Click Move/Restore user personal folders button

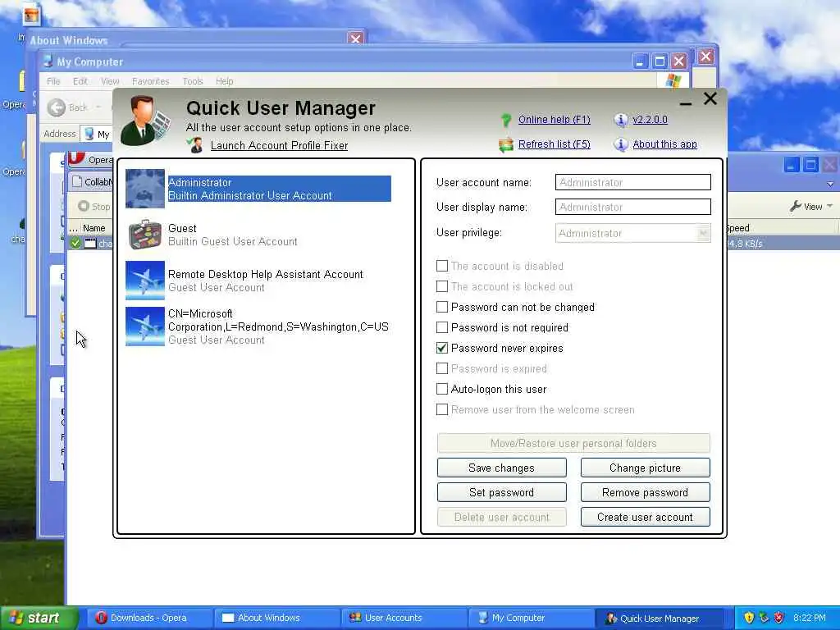[x=573, y=443]
